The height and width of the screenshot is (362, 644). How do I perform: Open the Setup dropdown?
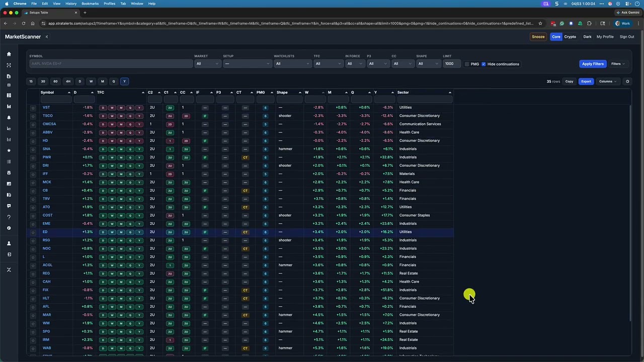247,64
